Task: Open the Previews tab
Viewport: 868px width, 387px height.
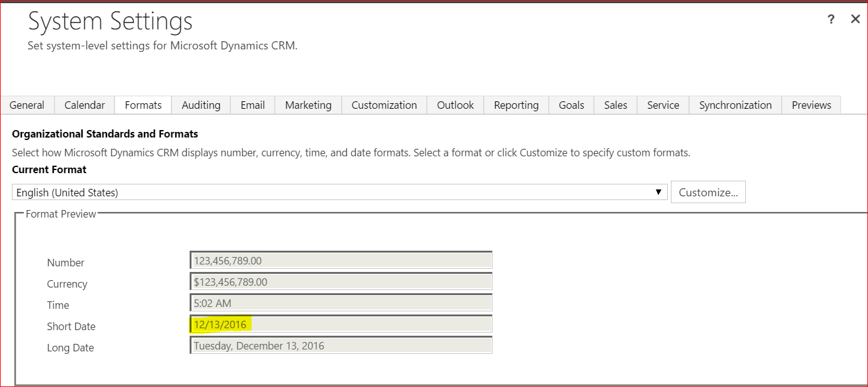Action: pyautogui.click(x=811, y=105)
